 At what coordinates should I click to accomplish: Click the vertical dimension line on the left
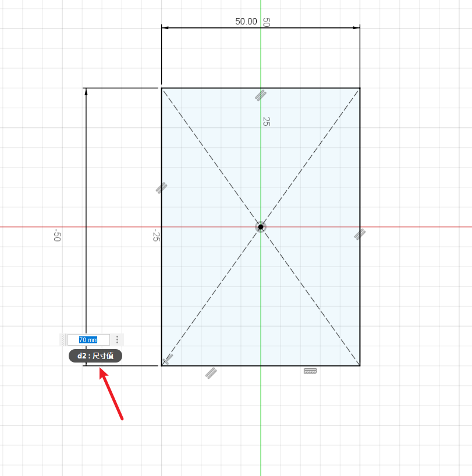point(86,221)
